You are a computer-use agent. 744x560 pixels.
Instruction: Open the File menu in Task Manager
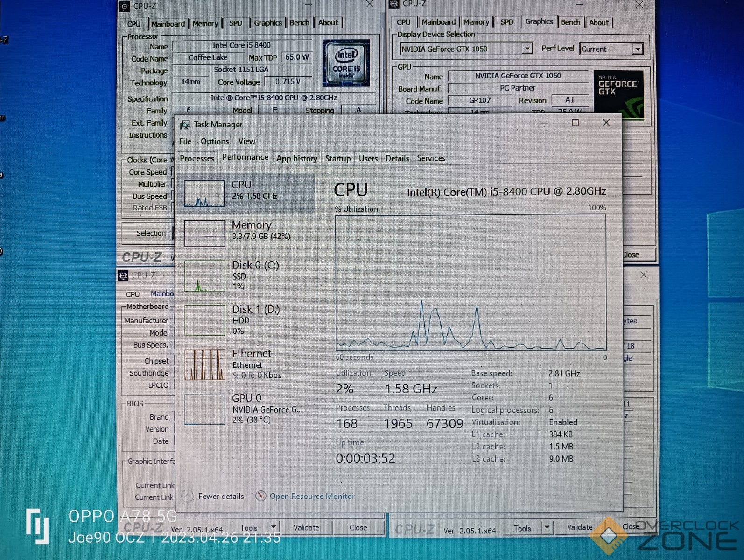[x=185, y=141]
